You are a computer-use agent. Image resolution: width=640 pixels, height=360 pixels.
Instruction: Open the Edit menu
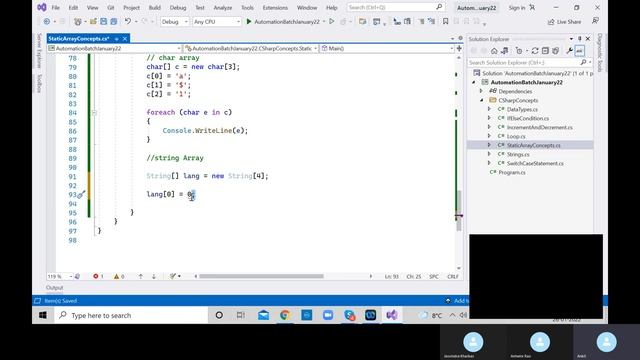tap(73, 8)
